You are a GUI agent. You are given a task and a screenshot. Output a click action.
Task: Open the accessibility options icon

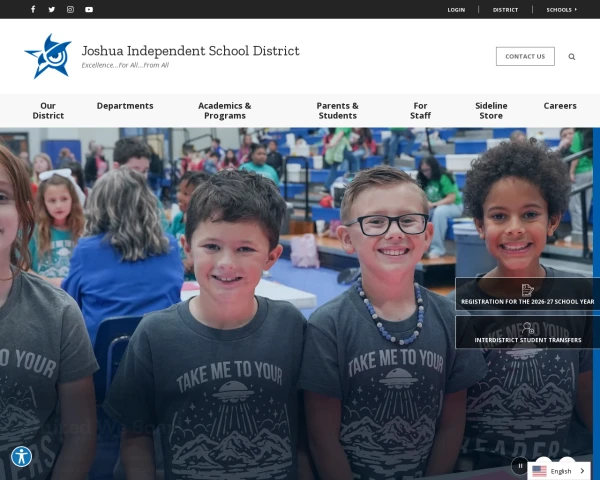pyautogui.click(x=21, y=457)
